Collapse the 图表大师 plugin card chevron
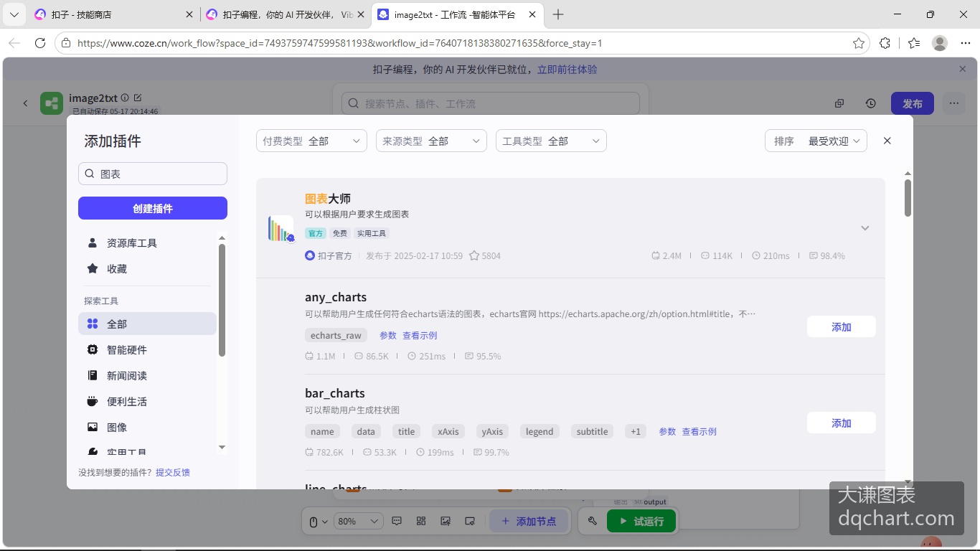The height and width of the screenshot is (551, 980). point(865,228)
